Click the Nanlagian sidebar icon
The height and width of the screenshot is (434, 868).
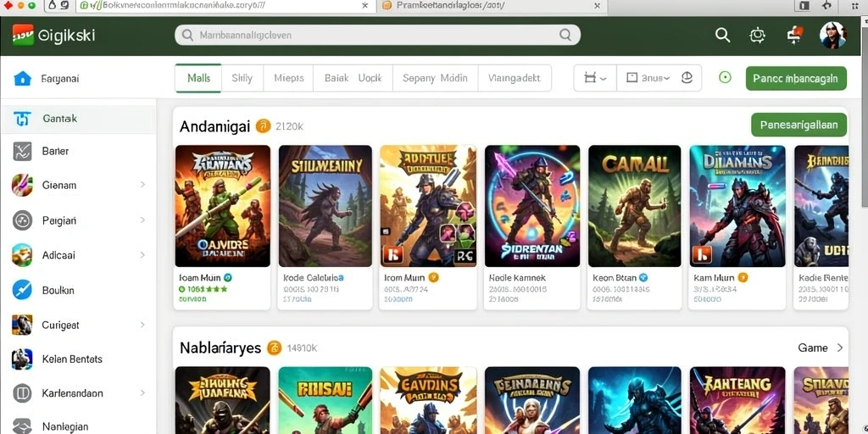pos(22,426)
